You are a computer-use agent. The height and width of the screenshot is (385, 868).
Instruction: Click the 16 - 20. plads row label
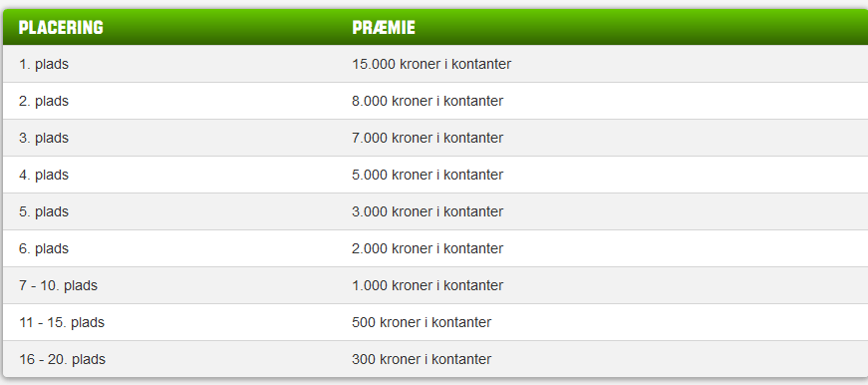tap(62, 359)
